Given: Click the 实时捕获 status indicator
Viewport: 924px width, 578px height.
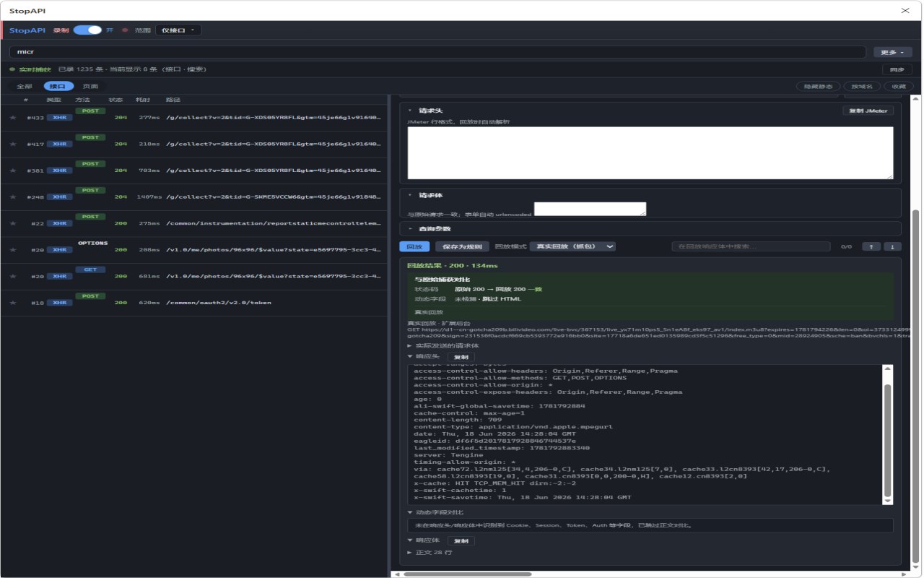Looking at the screenshot, I should [x=30, y=69].
